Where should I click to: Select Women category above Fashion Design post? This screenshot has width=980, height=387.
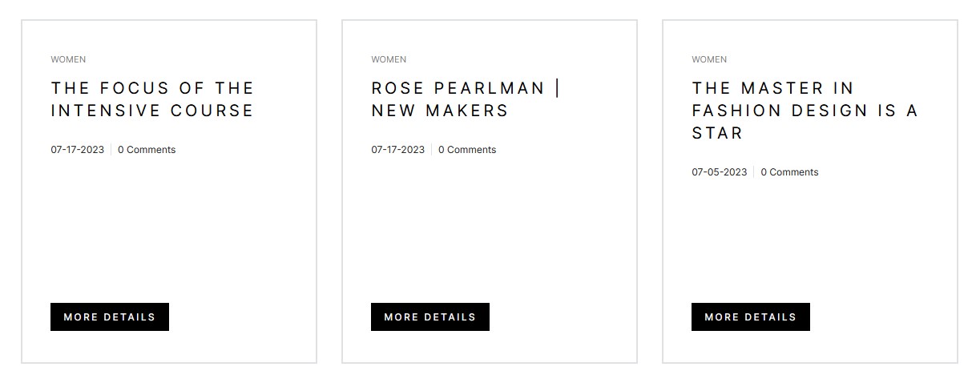click(709, 59)
